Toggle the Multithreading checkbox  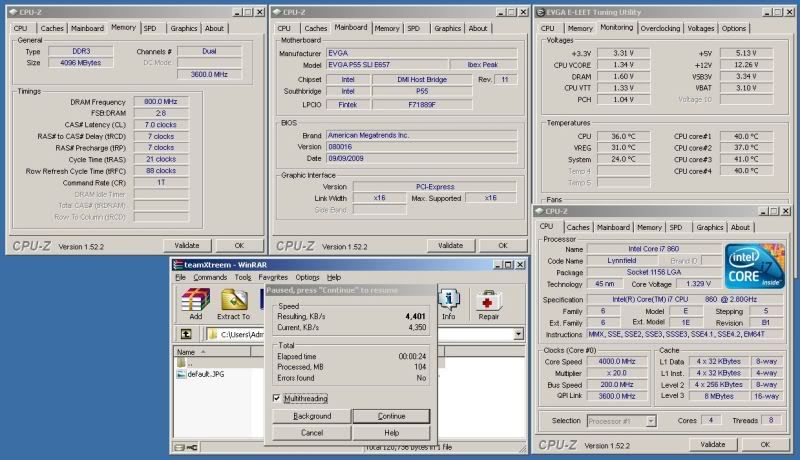tap(277, 398)
